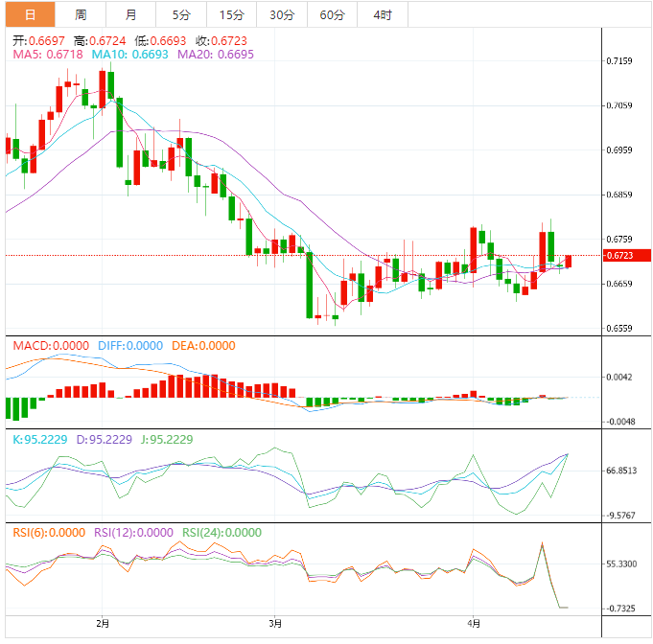Select the 日 daily timeframe tab
The height and width of the screenshot is (644, 653).
(30, 14)
